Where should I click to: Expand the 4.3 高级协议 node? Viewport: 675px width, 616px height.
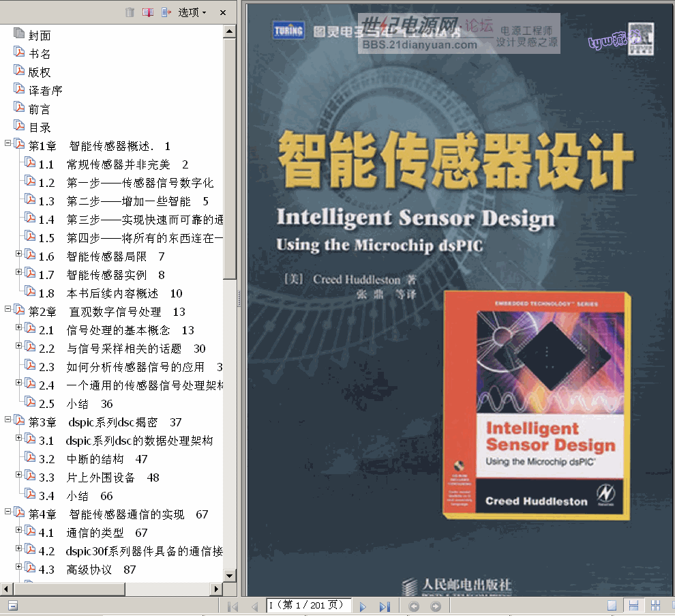[x=18, y=567]
